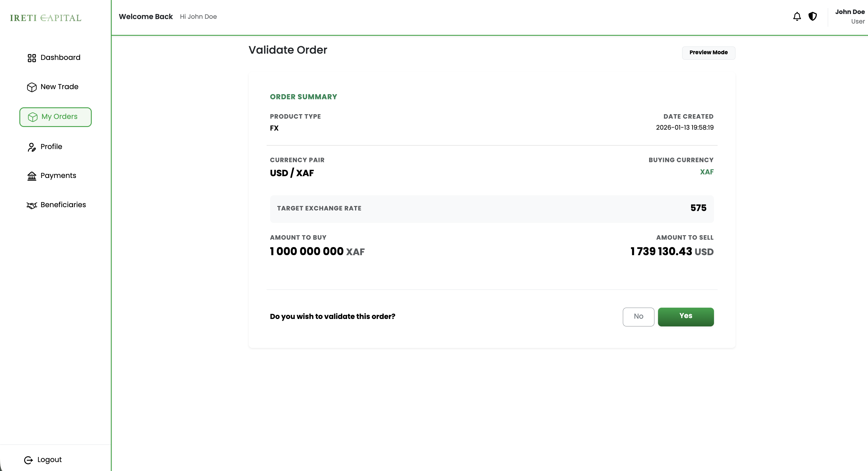The image size is (868, 471).
Task: Open New Trade via its cube icon
Action: (32, 87)
